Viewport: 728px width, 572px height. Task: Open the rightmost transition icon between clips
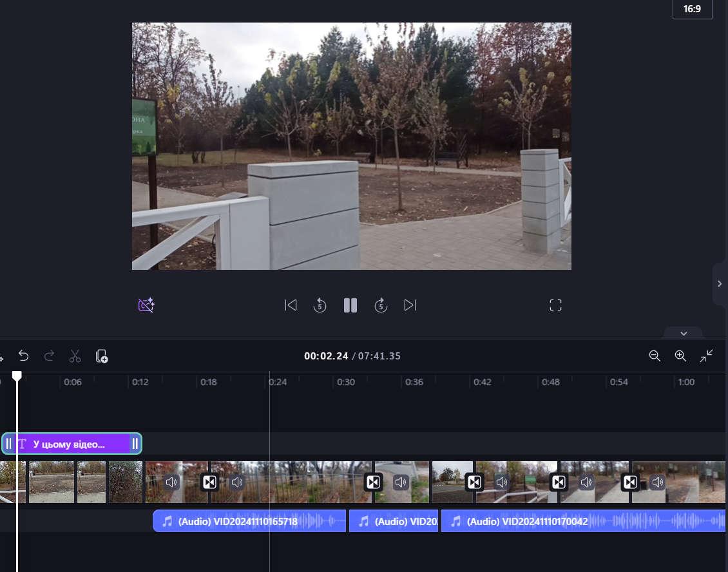point(630,482)
